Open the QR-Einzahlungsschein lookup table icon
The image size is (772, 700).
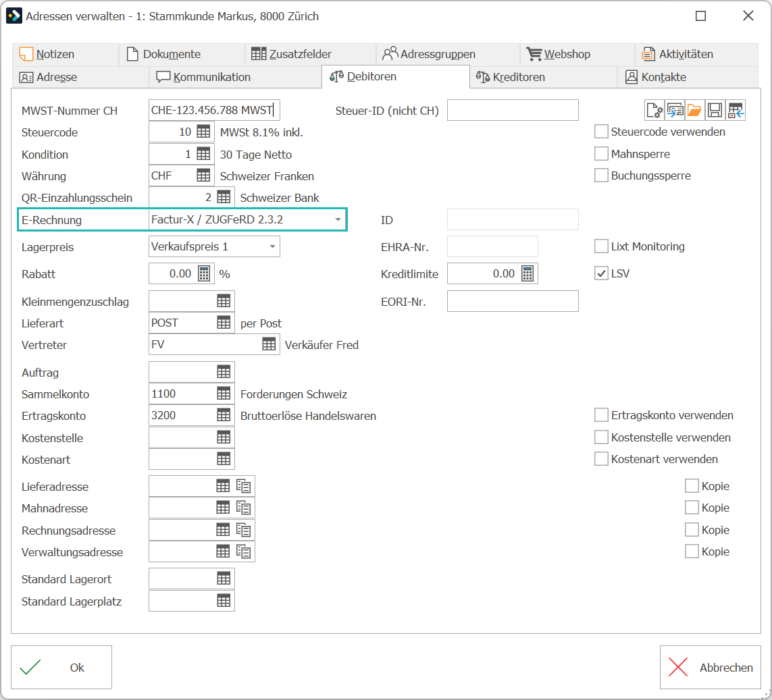(x=224, y=197)
